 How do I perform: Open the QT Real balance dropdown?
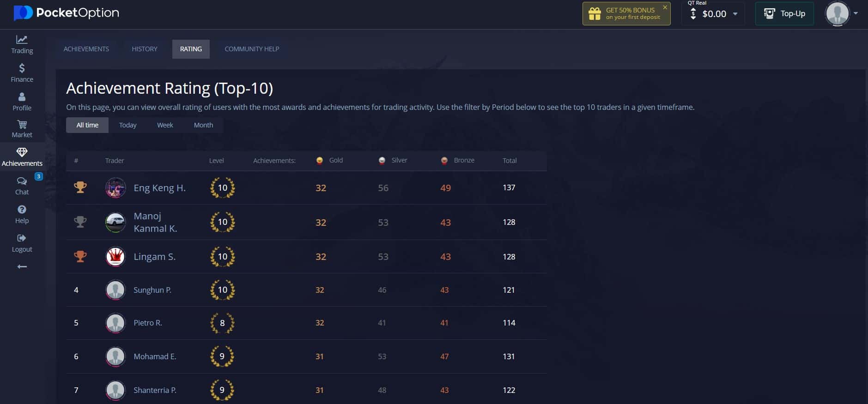point(713,14)
